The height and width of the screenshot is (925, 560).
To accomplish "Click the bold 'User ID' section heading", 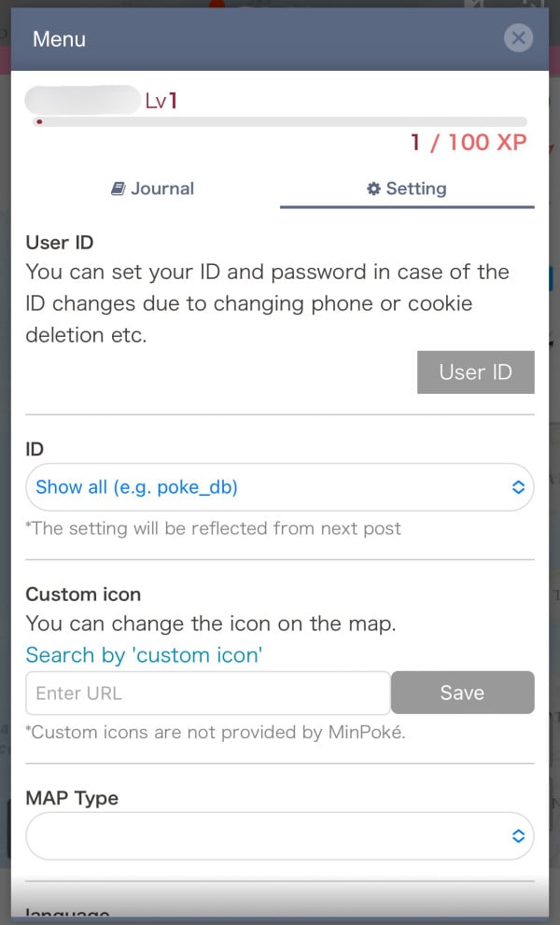I will [60, 243].
